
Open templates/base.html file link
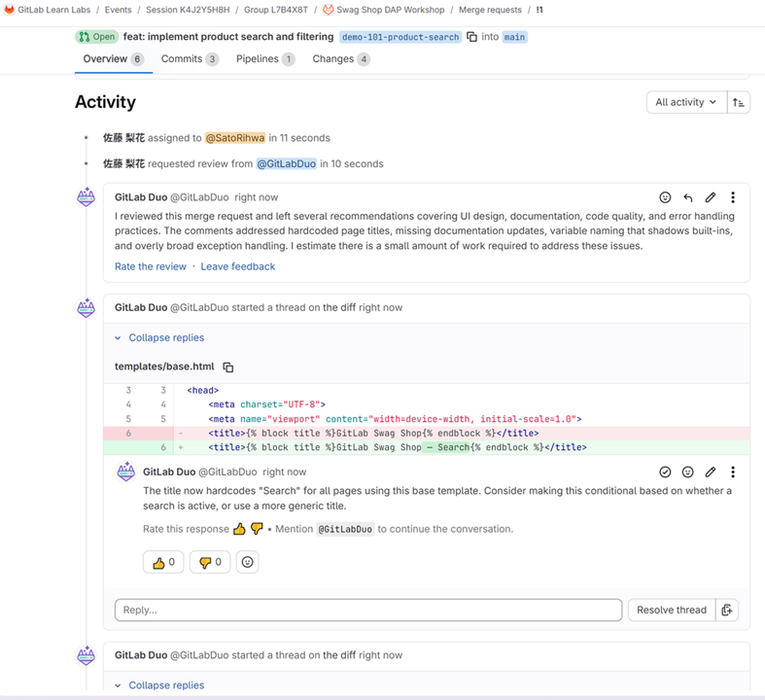click(x=164, y=367)
